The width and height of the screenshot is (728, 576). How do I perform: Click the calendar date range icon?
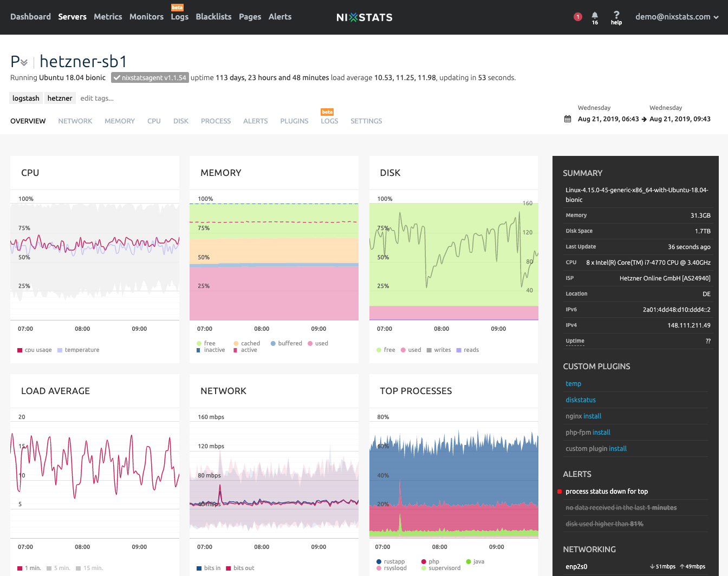(x=568, y=119)
